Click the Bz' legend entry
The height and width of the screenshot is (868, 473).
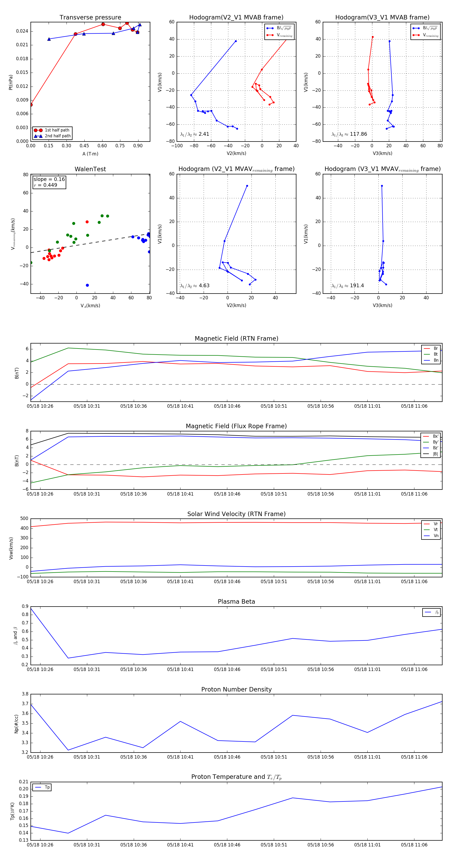click(431, 448)
